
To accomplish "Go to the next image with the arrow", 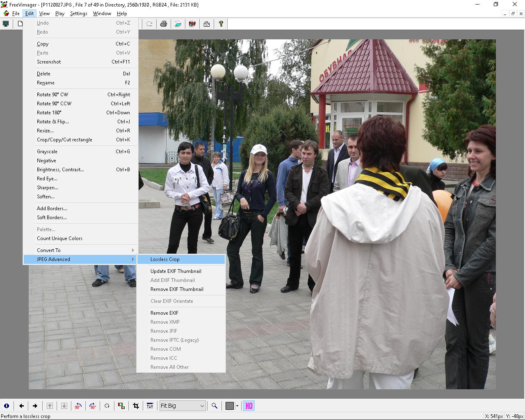I will tap(35, 406).
